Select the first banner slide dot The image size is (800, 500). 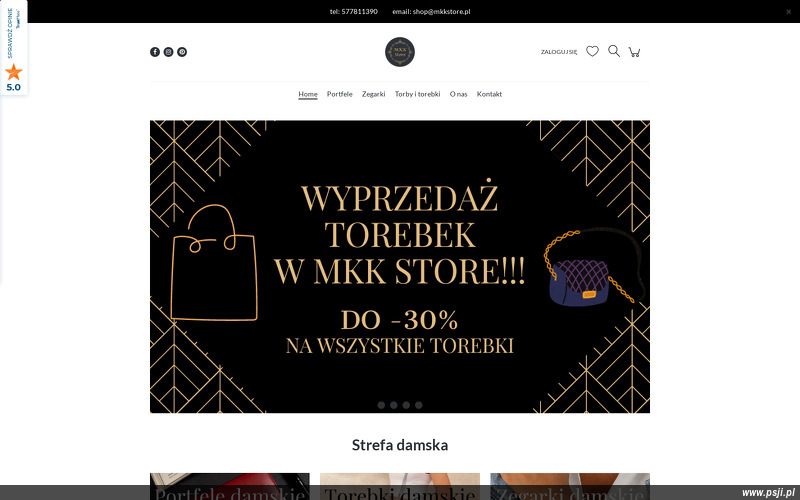tap(381, 405)
